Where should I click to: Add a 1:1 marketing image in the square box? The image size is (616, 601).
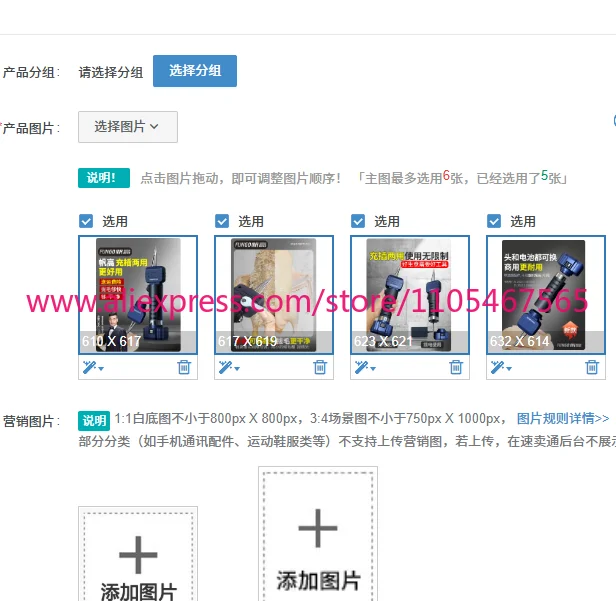click(x=138, y=554)
